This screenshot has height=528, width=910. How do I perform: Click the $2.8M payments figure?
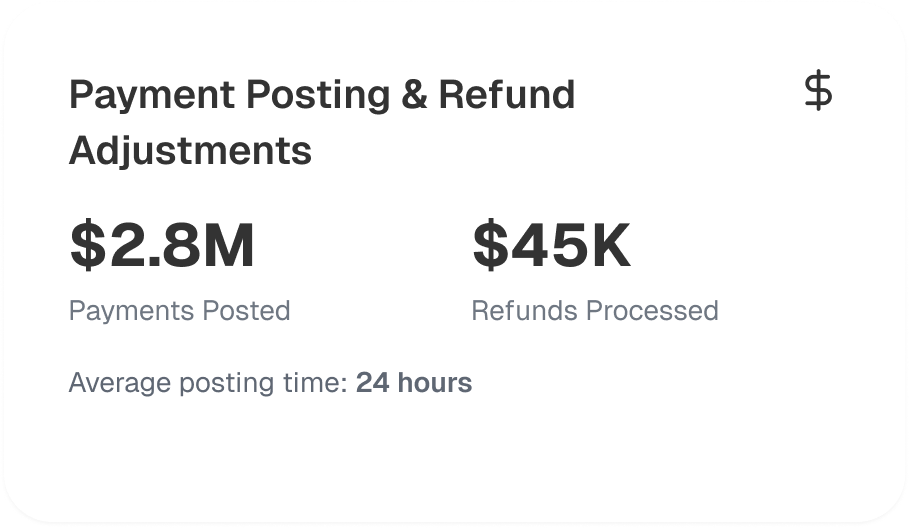click(x=162, y=247)
